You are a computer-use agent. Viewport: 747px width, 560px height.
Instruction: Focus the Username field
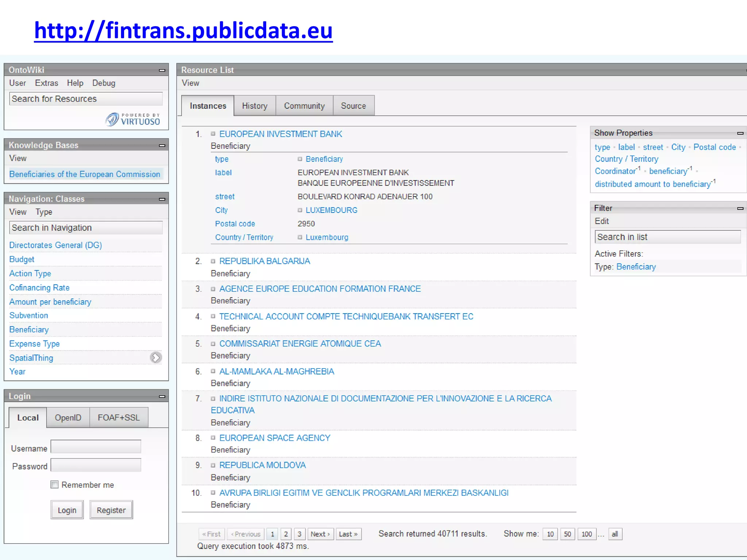[x=96, y=447]
